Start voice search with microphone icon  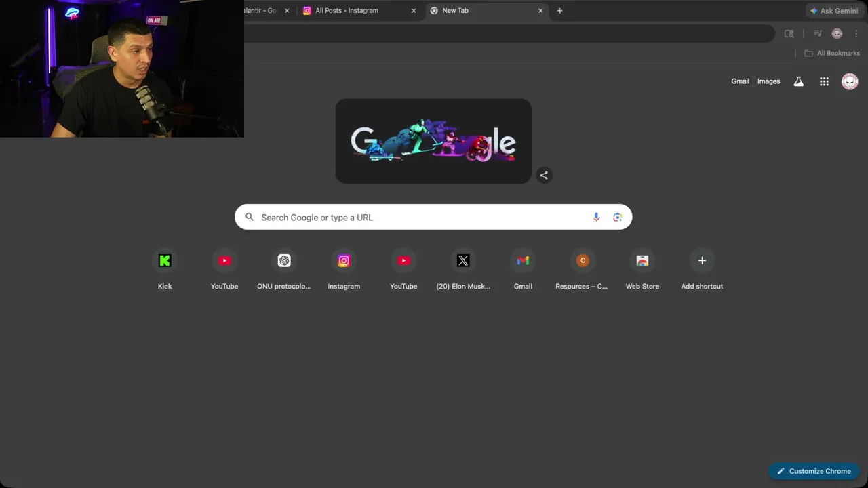596,217
